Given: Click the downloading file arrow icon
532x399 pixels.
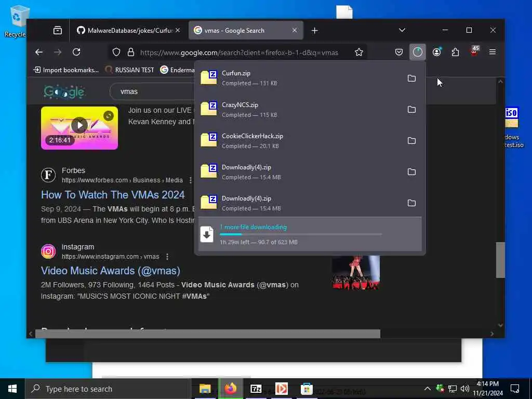Looking at the screenshot, I should pyautogui.click(x=207, y=234).
